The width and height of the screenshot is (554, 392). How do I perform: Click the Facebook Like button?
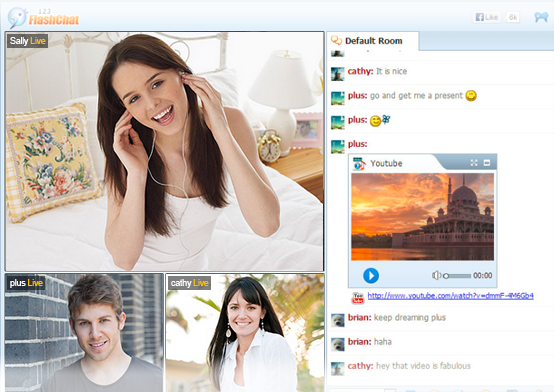pos(487,17)
